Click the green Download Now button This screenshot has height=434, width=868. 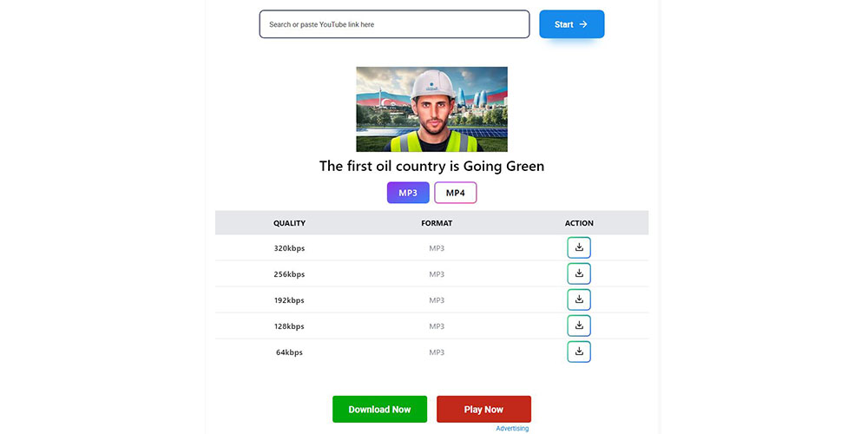click(x=380, y=409)
